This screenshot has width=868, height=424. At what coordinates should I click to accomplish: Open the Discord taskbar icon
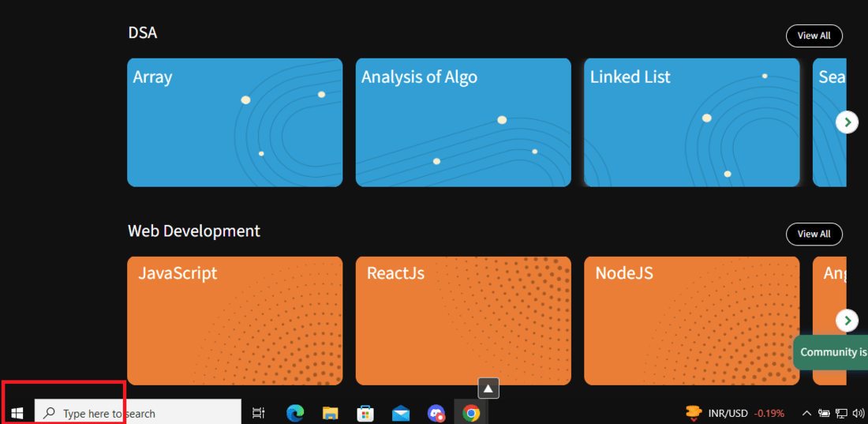[436, 413]
